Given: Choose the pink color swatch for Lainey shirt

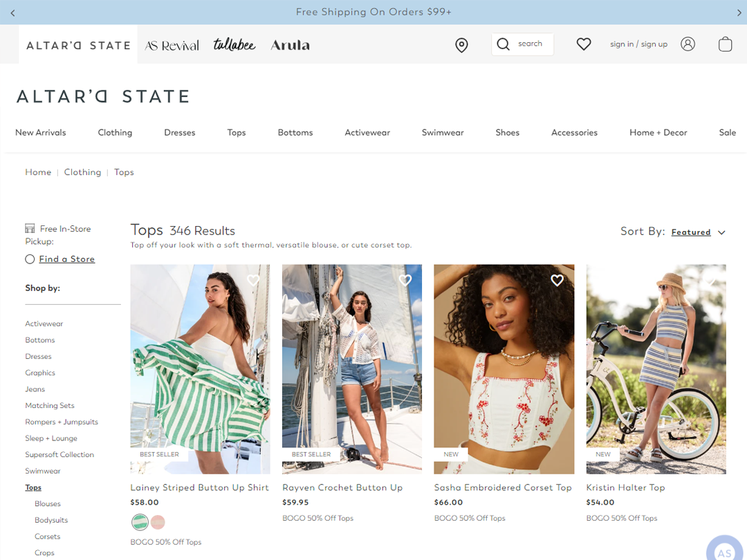Looking at the screenshot, I should click(x=158, y=523).
